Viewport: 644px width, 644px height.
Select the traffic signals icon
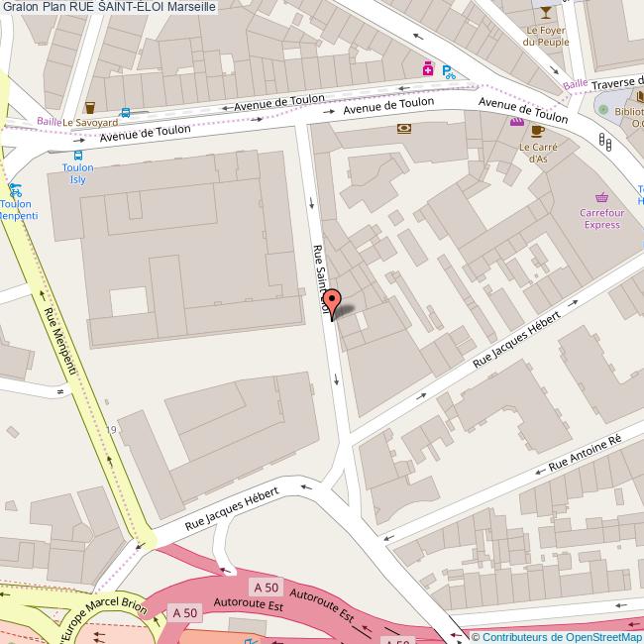605,142
